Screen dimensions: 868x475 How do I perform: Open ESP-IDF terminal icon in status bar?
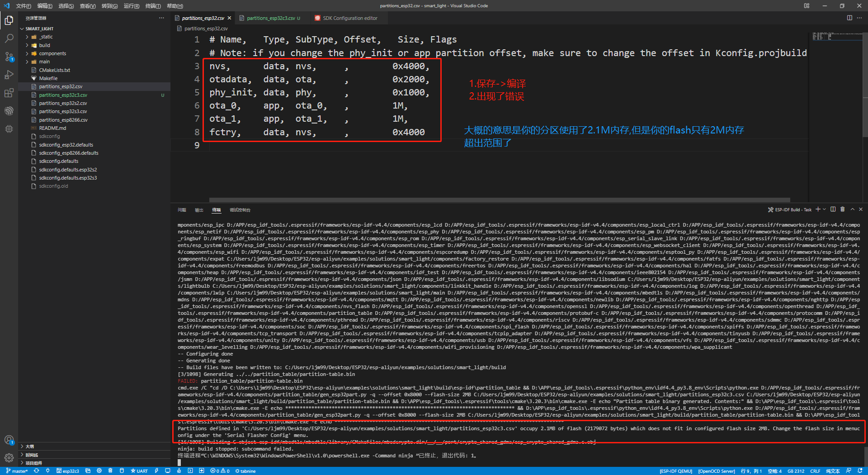190,471
